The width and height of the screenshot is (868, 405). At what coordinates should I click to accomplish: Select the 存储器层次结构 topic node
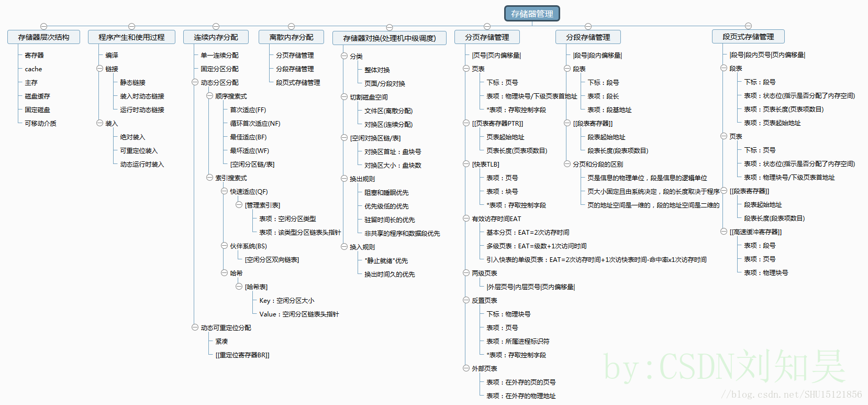pos(44,37)
